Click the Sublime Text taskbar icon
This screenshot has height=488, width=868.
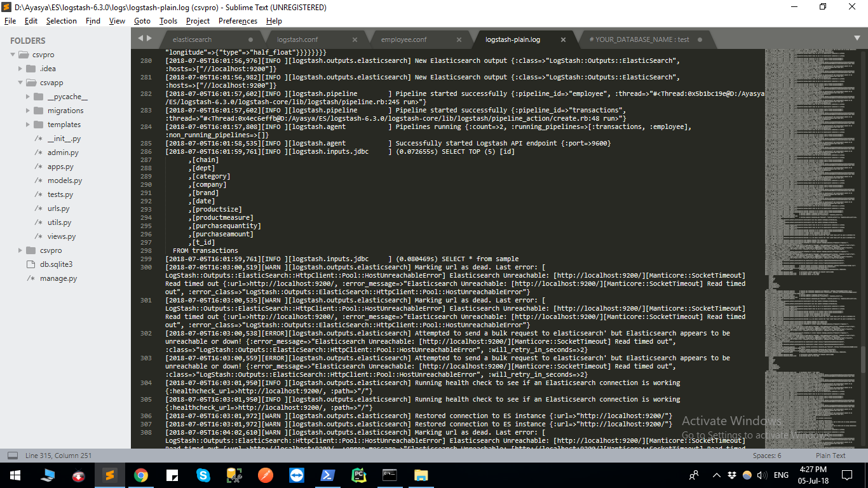click(x=110, y=475)
